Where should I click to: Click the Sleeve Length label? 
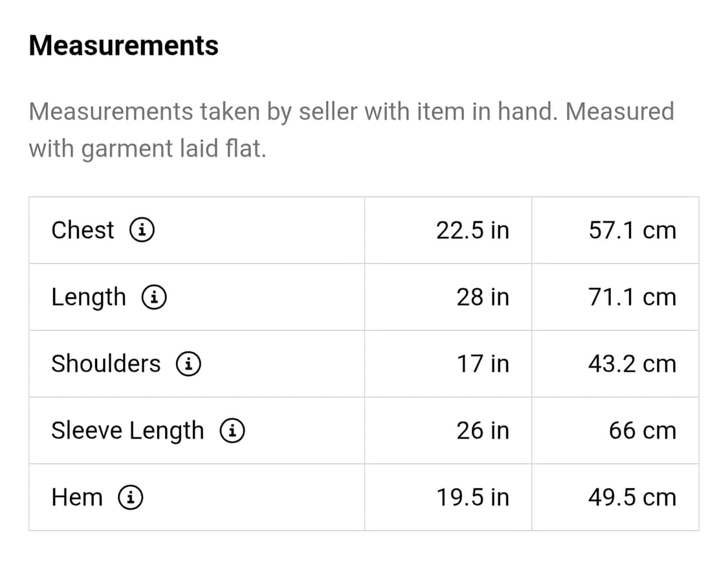[127, 430]
